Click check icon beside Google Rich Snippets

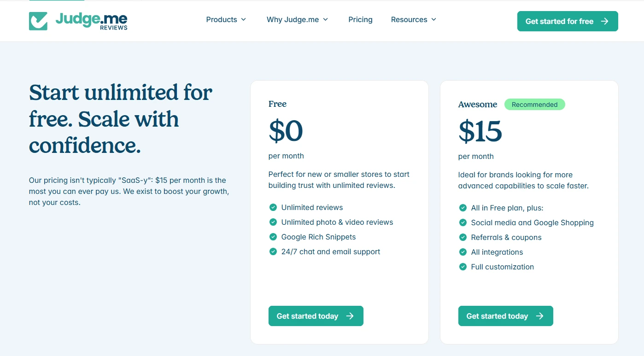click(x=273, y=237)
